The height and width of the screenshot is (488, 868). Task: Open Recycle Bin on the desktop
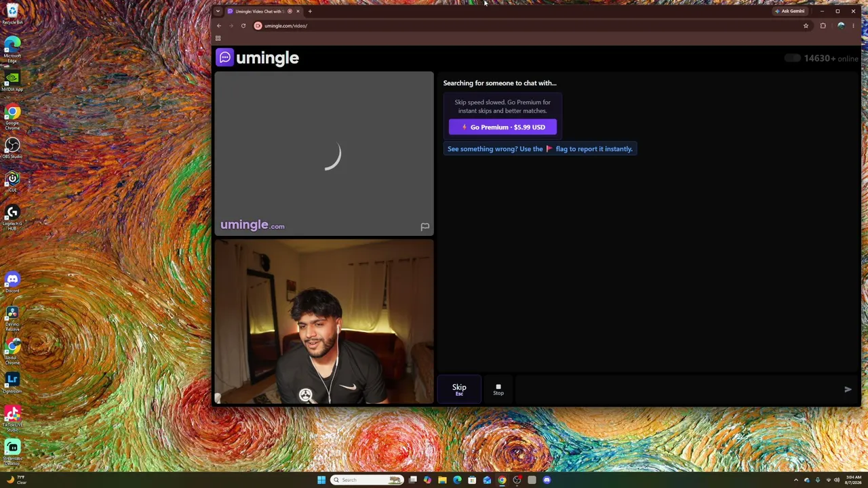point(12,13)
